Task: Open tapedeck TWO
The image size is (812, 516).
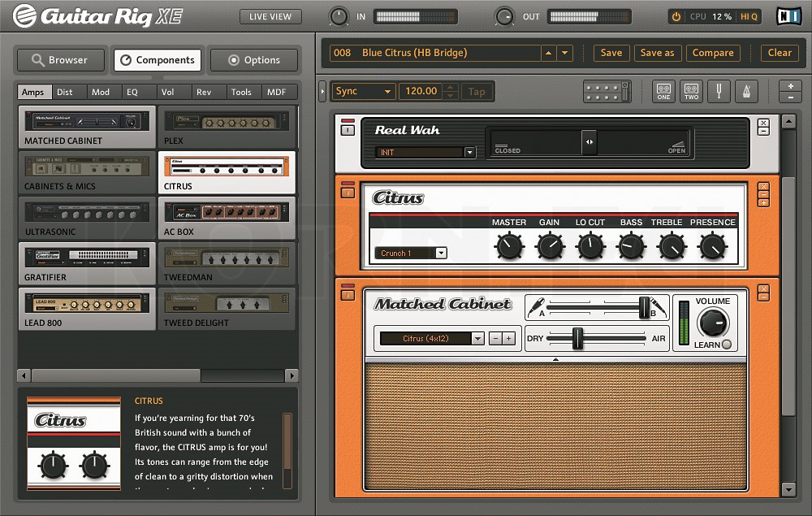Action: coord(691,91)
